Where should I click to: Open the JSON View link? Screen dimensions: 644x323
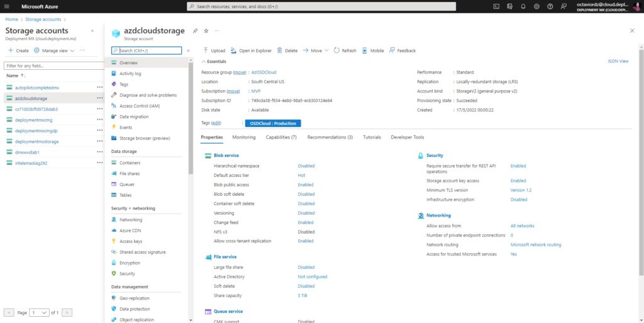tap(618, 61)
